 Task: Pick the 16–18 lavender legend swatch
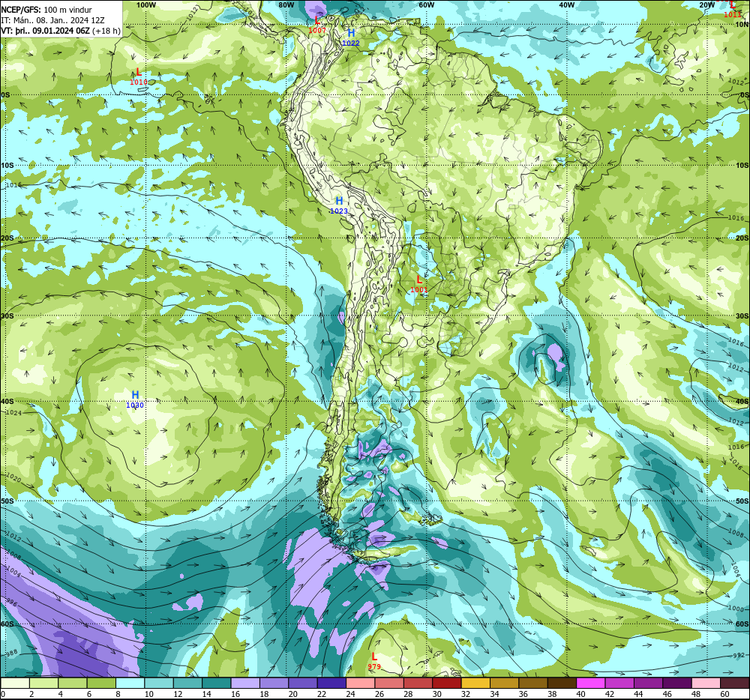click(245, 684)
